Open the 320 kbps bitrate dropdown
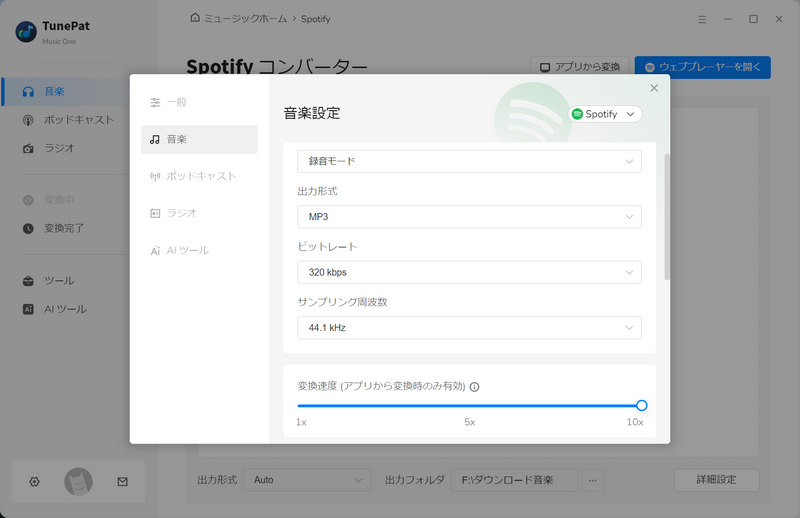This screenshot has width=800, height=518. tap(469, 273)
